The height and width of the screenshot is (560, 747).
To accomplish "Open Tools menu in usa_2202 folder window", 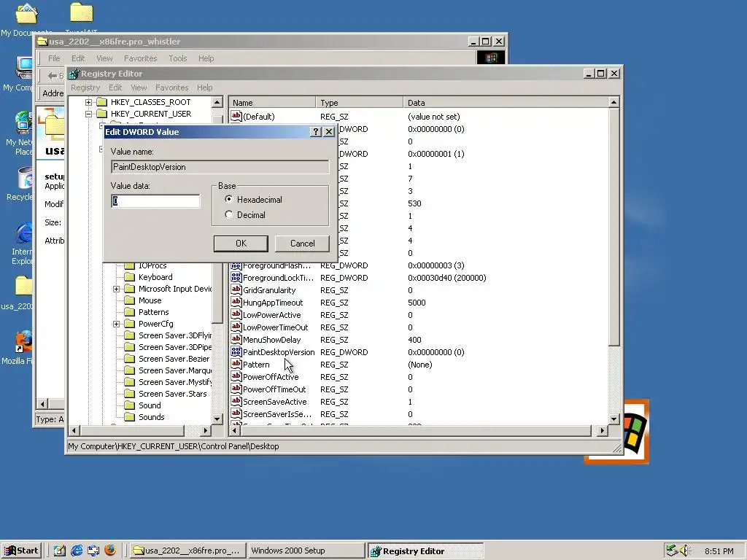I will pos(177,58).
